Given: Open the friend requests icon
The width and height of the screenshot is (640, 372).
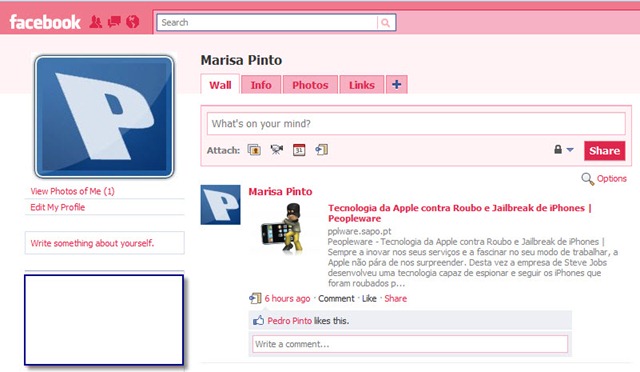Looking at the screenshot, I should tap(96, 22).
